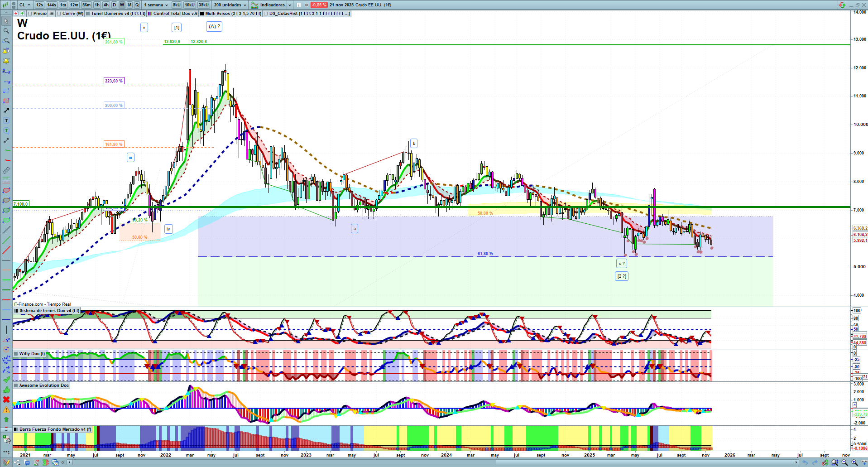Select the green checkmark marker tool
868x467 pixels.
click(6, 380)
